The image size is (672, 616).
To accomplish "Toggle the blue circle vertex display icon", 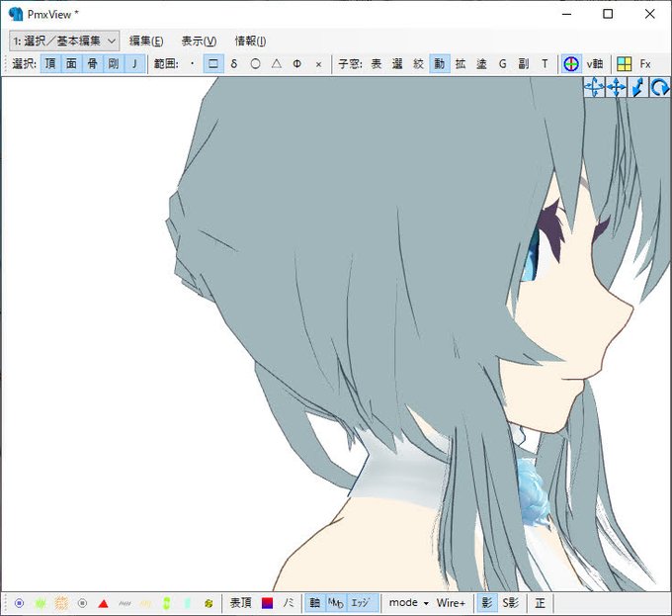I will coord(20,603).
